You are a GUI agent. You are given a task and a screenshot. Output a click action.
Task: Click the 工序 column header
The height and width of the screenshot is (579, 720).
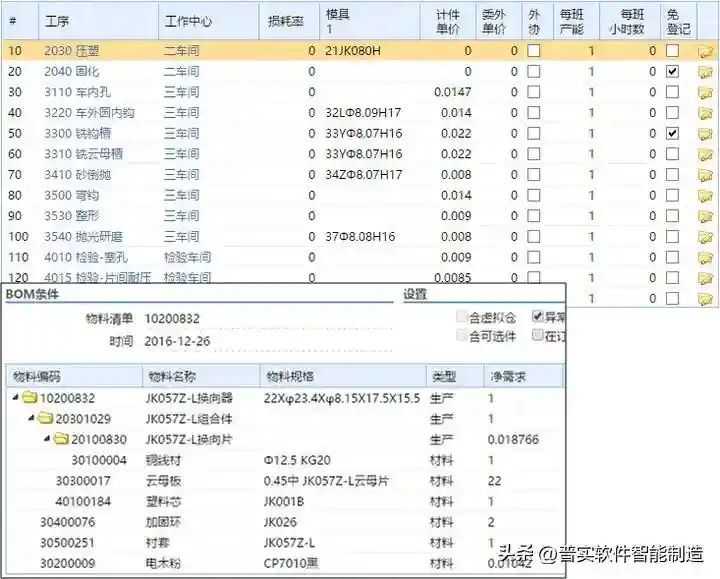tap(57, 19)
